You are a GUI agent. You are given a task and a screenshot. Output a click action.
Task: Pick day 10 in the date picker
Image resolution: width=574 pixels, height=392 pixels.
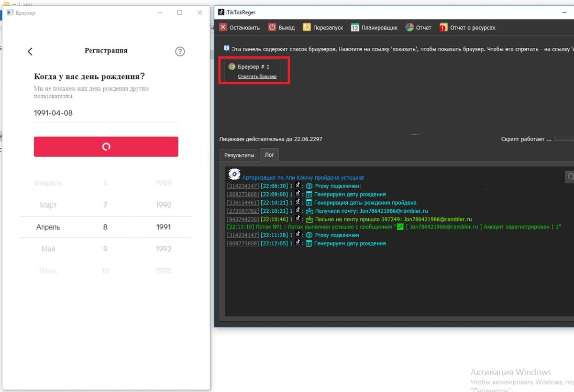click(x=105, y=271)
